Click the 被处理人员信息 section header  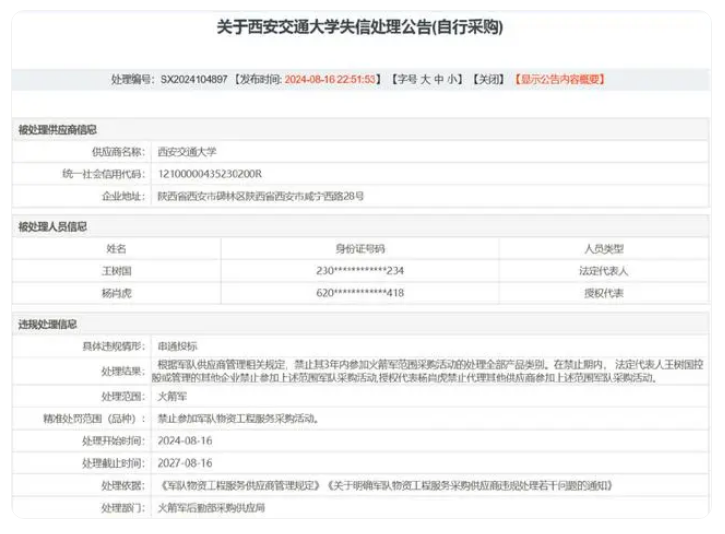(52, 227)
